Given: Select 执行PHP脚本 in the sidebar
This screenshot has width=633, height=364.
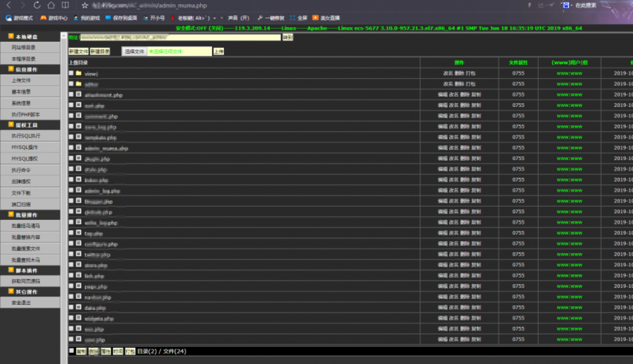Looking at the screenshot, I should pos(31,114).
